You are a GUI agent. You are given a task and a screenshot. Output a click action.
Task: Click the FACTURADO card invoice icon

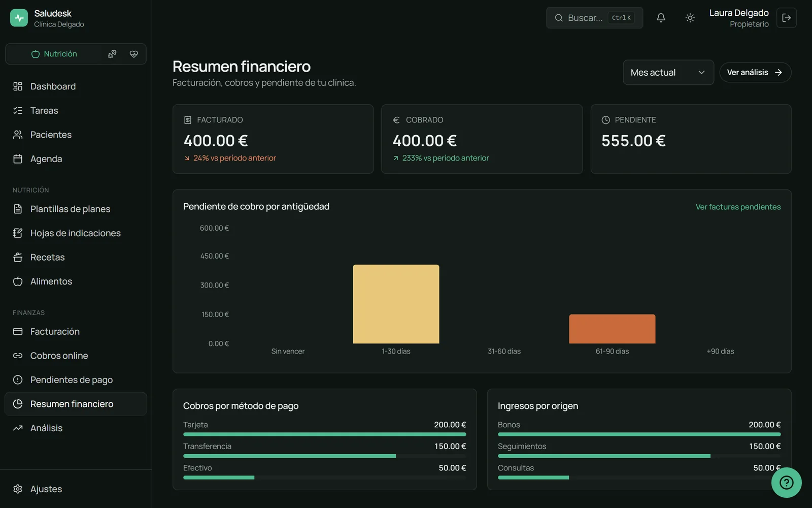(188, 120)
